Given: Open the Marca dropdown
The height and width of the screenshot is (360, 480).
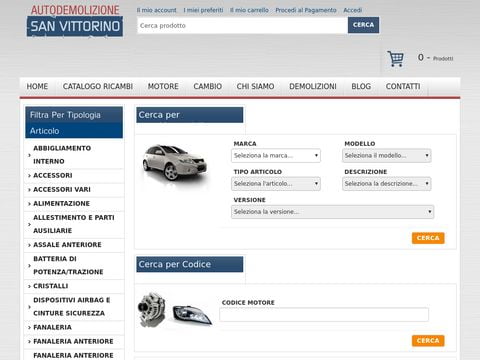Looking at the screenshot, I should click(x=276, y=156).
